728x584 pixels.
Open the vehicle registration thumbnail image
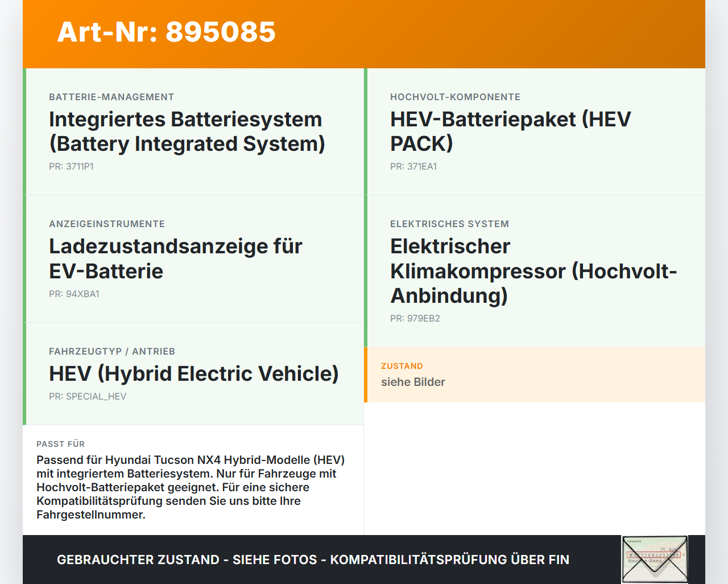655,560
